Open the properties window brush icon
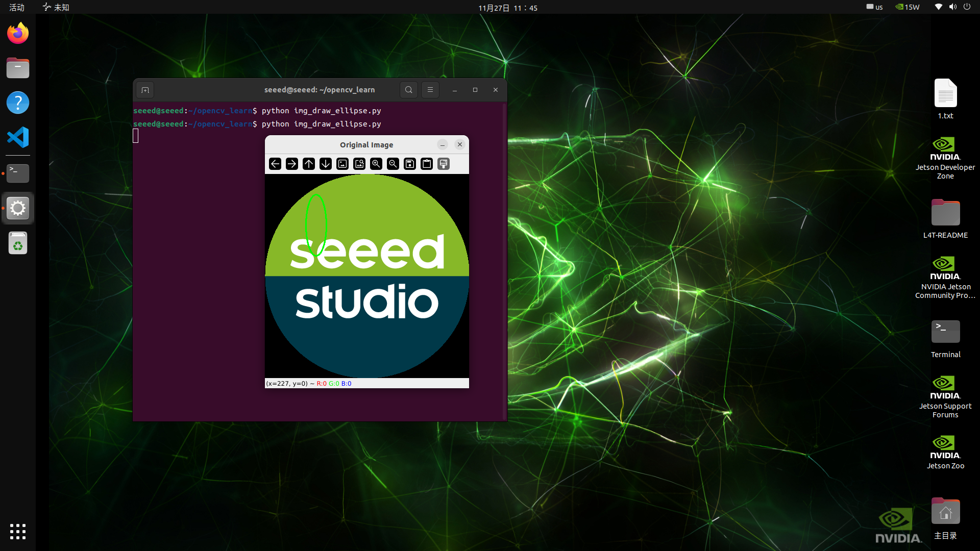980x551 pixels. (444, 164)
